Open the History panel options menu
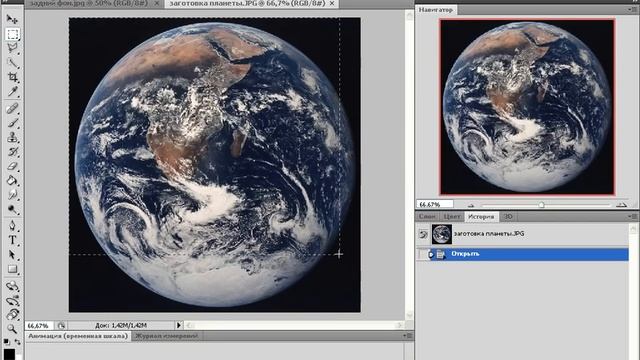Screen dimensions: 640x360 [633, 216]
